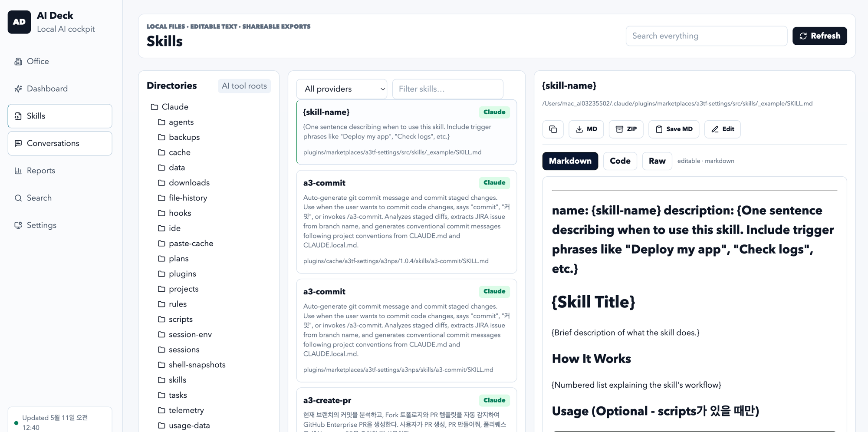Open the Office page icon in sidebar

click(x=18, y=62)
